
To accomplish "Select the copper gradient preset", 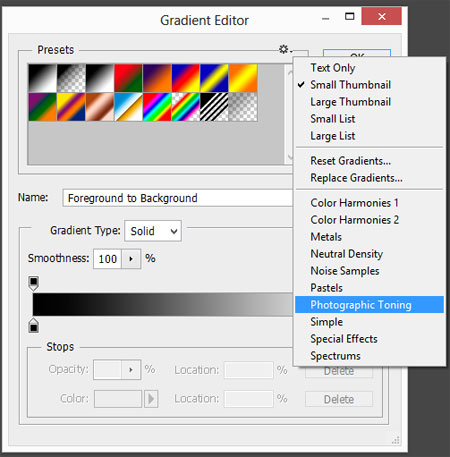I will [x=100, y=107].
